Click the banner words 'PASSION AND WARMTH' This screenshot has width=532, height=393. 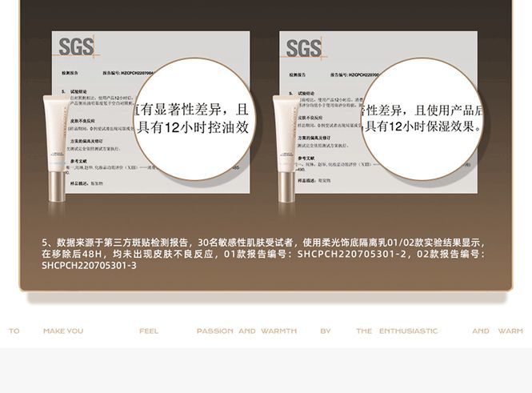(246, 331)
